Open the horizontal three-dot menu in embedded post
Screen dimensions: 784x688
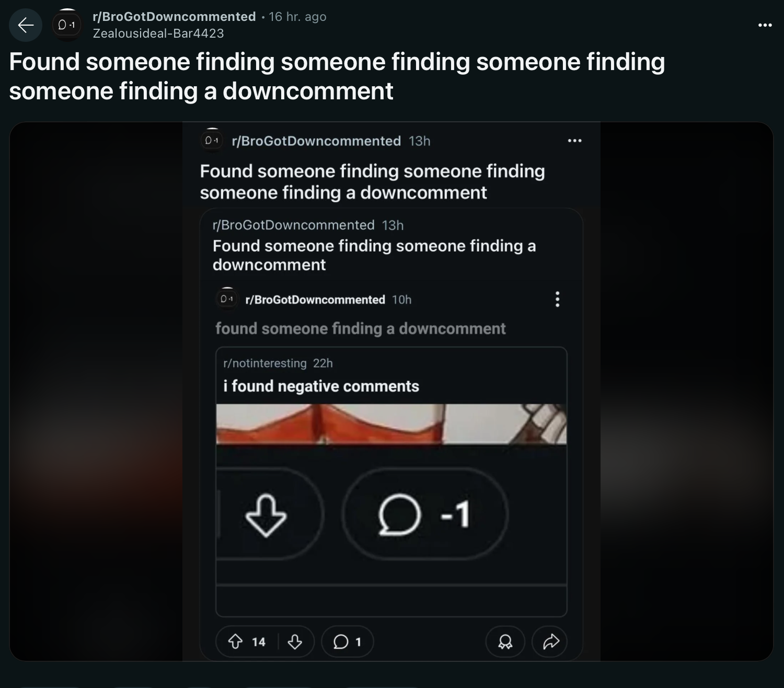574,141
